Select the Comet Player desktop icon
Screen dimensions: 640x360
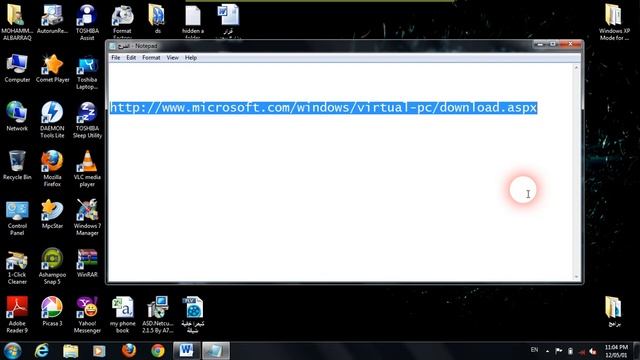pos(52,69)
